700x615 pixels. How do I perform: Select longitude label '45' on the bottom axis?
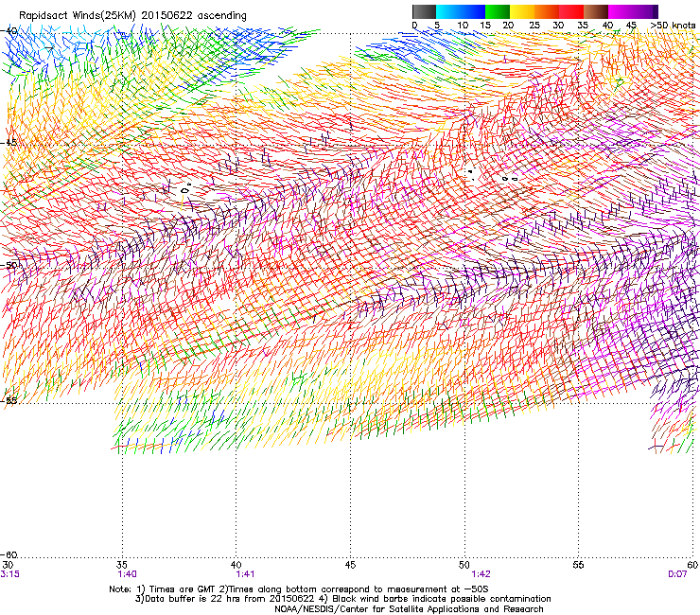click(x=350, y=565)
